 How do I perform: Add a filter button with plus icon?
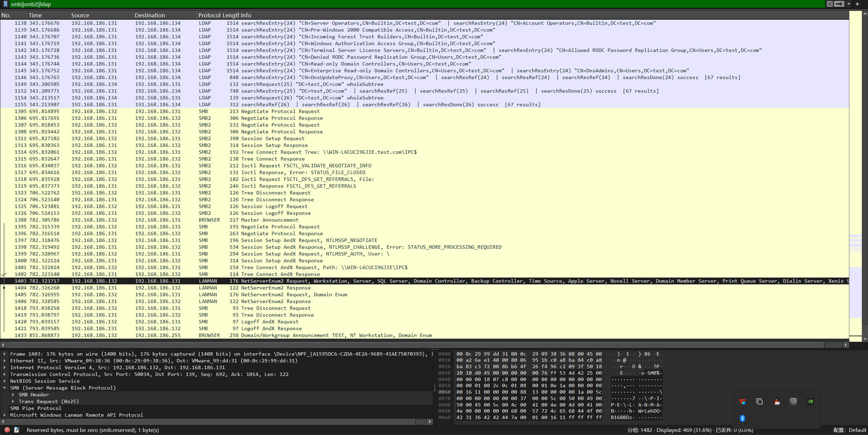tap(857, 4)
